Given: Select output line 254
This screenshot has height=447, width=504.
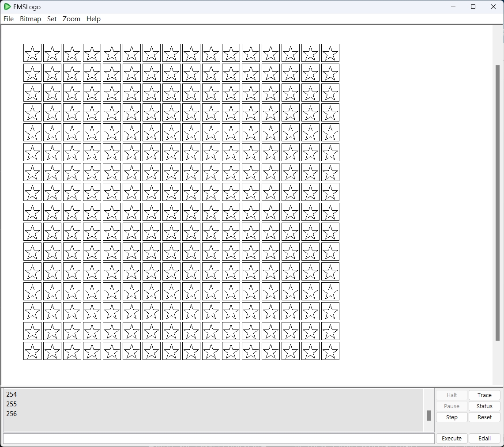Looking at the screenshot, I should [x=11, y=394].
